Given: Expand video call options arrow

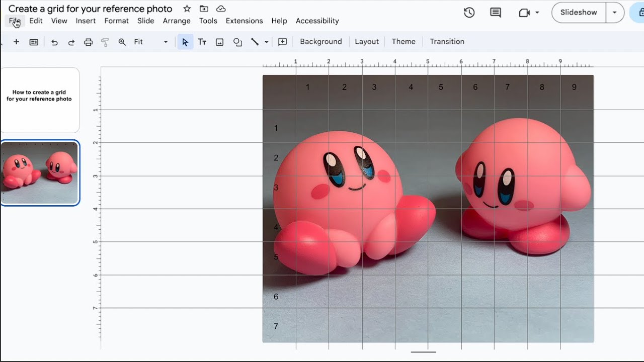Looking at the screenshot, I should click(x=537, y=13).
